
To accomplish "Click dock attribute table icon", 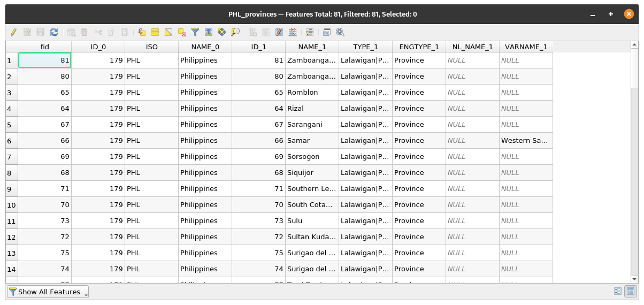I will (327, 32).
